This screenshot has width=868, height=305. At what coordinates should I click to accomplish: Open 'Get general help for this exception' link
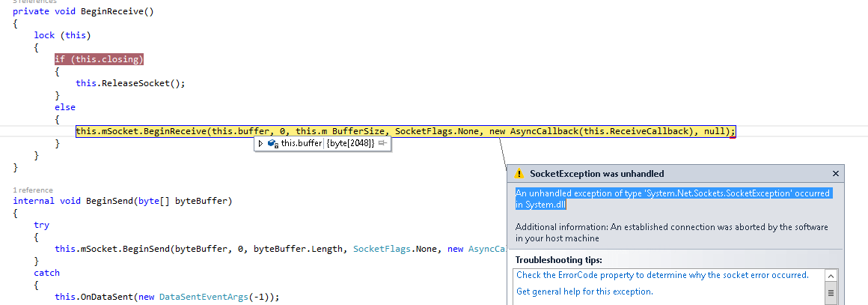[x=584, y=292]
